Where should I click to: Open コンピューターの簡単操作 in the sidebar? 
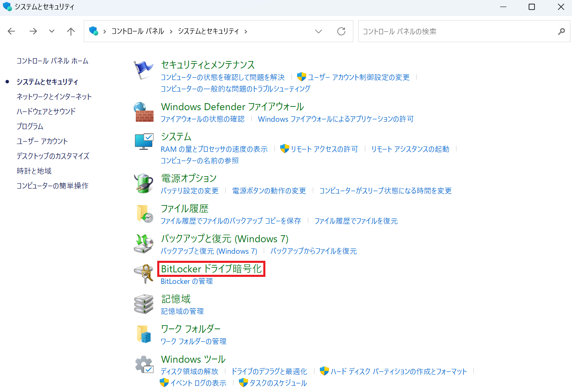point(52,186)
